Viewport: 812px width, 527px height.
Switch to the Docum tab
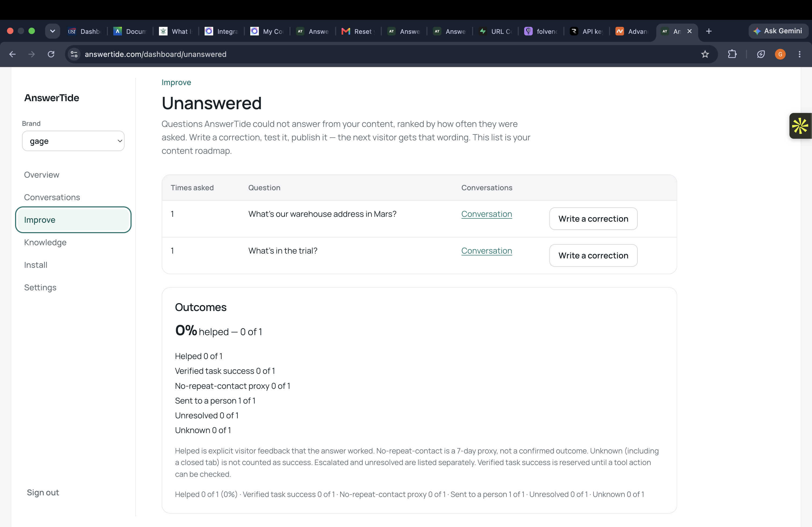coord(130,31)
